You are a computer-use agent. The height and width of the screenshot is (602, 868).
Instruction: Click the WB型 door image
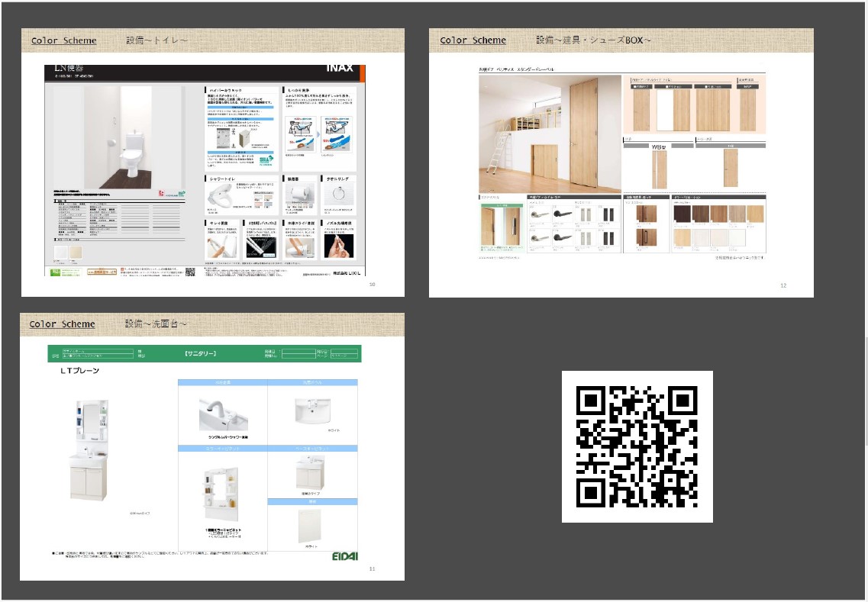[659, 168]
